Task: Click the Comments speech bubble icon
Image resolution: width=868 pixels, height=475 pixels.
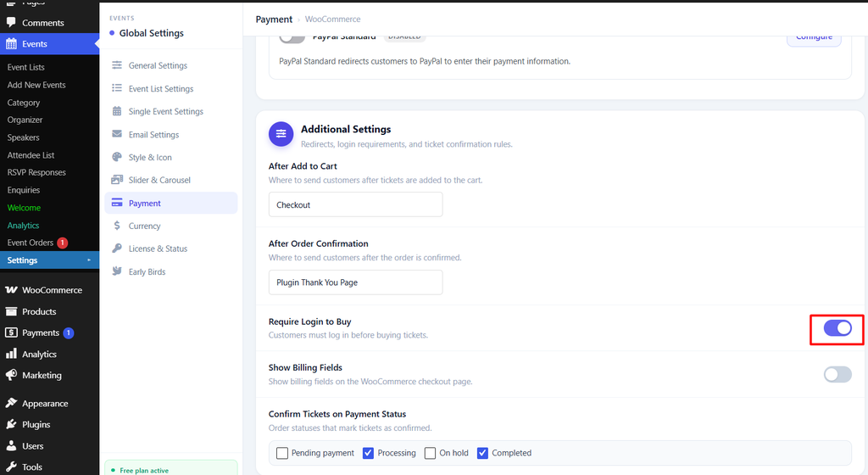Action: (x=11, y=23)
